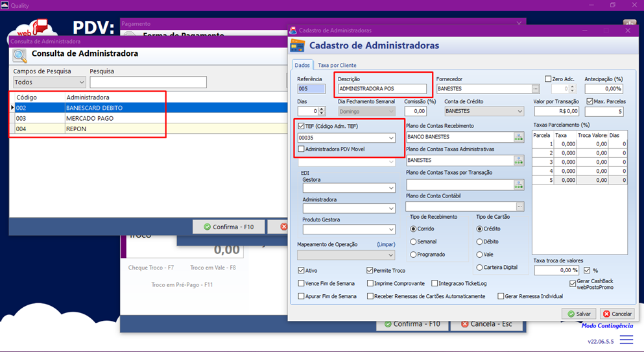Choose Programado receipt type
644x352 pixels.
pos(413,255)
